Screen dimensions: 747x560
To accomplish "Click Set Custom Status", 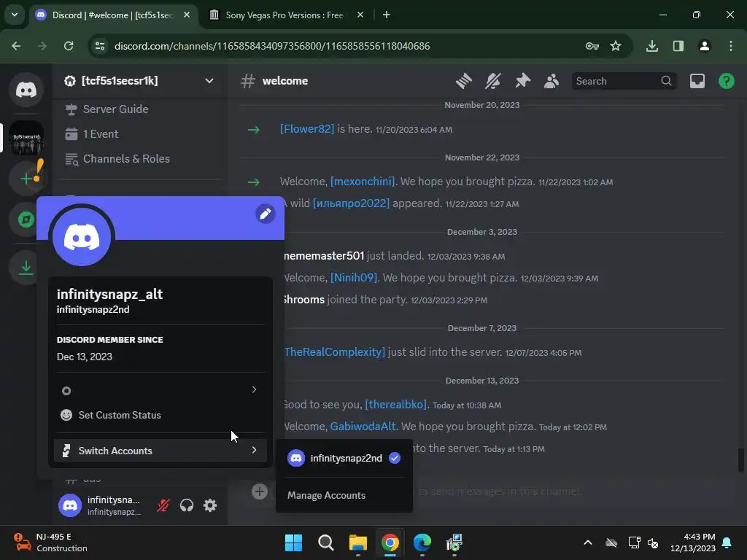I will 160,415.
